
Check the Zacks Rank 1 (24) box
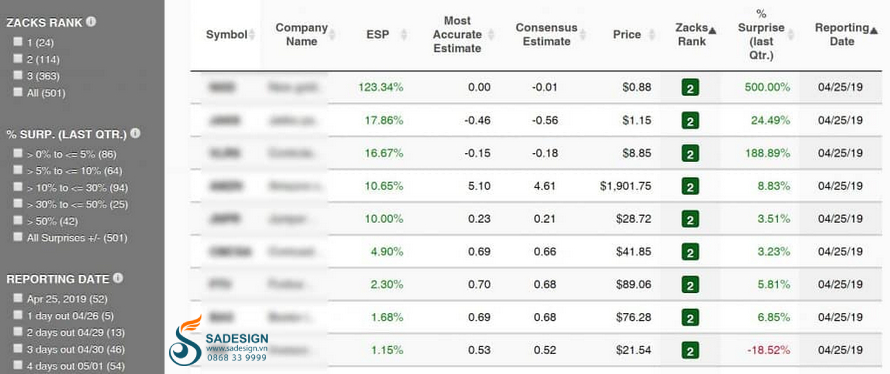point(18,42)
